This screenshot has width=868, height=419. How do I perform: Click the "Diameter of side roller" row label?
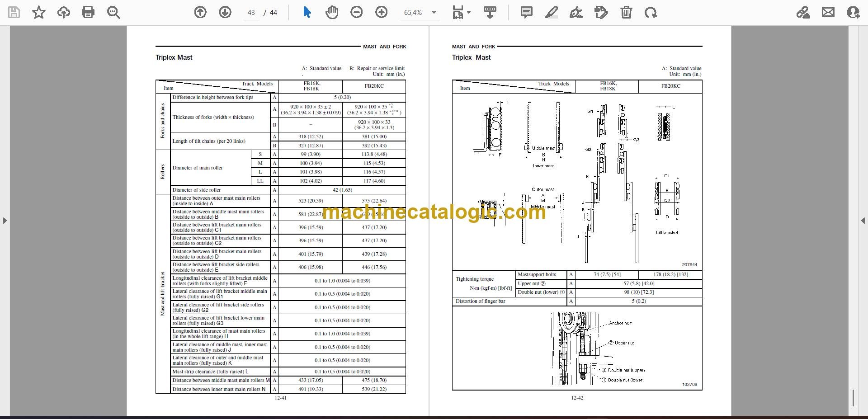[197, 190]
